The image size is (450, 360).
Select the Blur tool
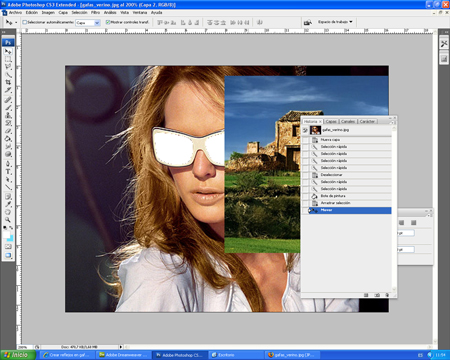[x=8, y=146]
